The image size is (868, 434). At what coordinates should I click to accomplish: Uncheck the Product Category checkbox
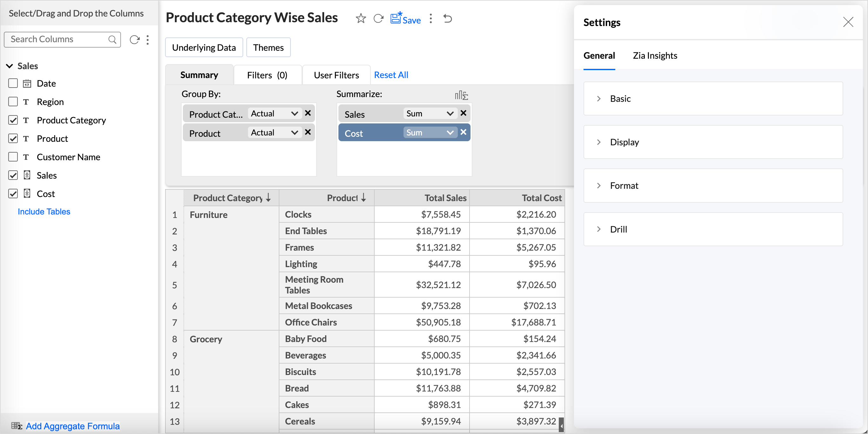click(x=13, y=120)
